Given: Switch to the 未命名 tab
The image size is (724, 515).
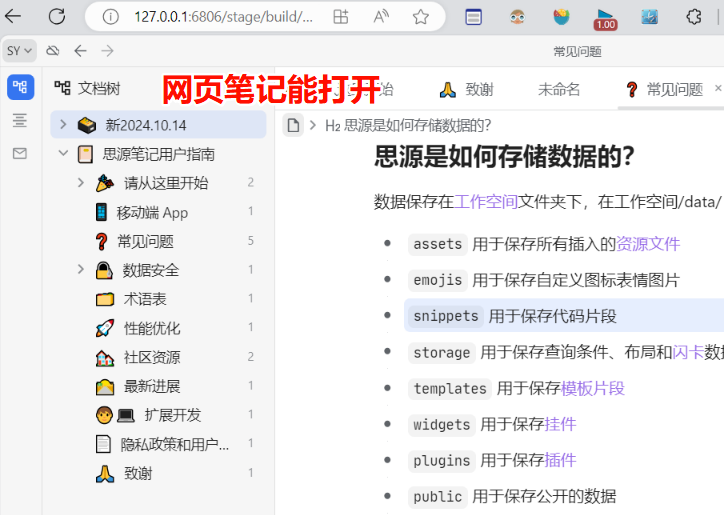Looking at the screenshot, I should click(559, 89).
